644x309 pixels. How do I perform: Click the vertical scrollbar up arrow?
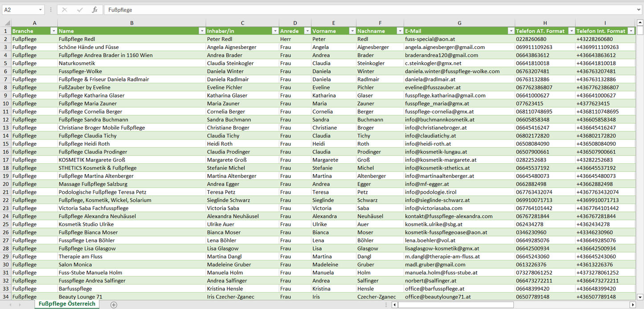(640, 22)
